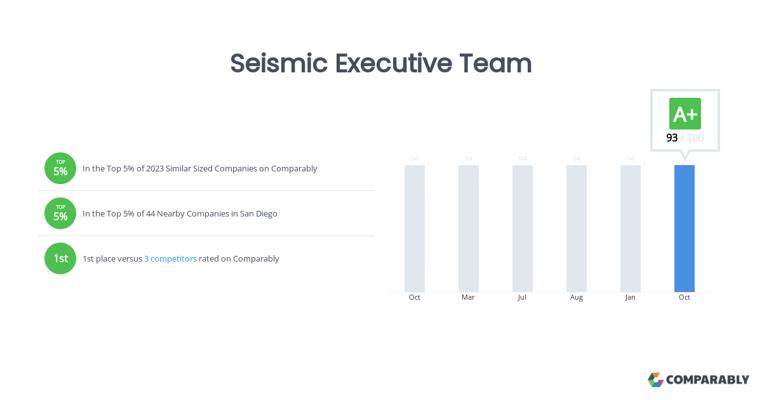Click the Aug axis label
Screen dimensions: 762x400
(576, 297)
